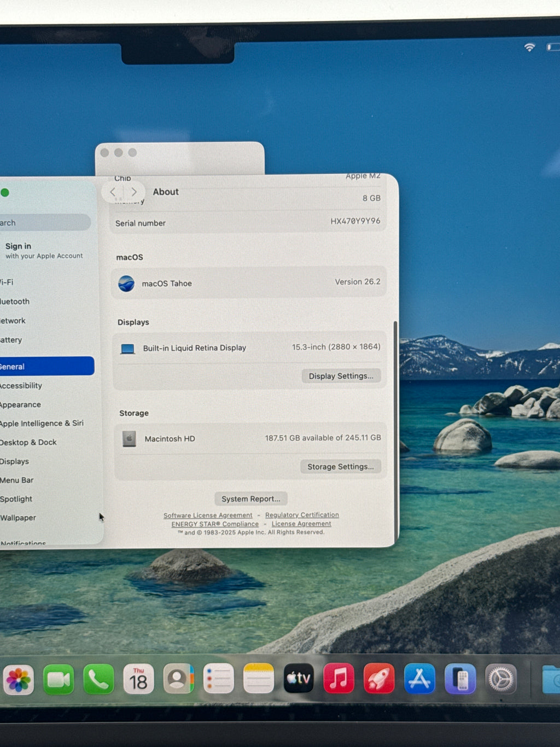Click the Version 26.2 text

(x=358, y=282)
